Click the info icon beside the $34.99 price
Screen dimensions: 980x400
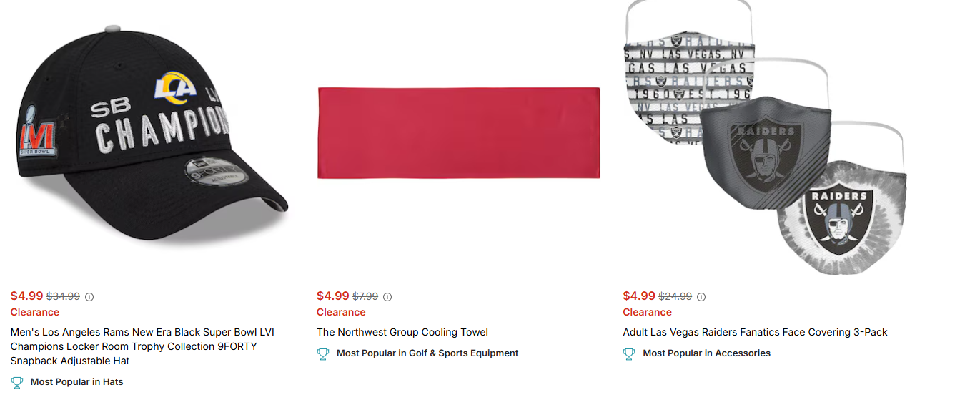point(89,297)
